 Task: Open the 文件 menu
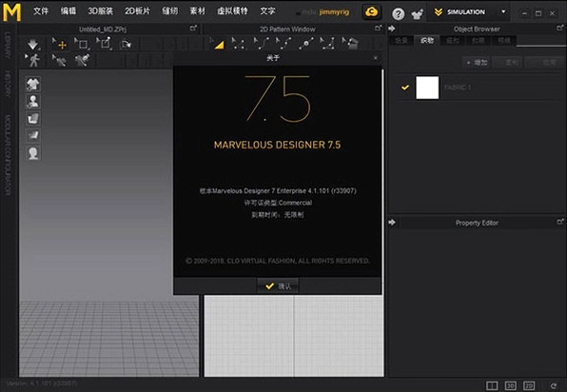coord(41,11)
